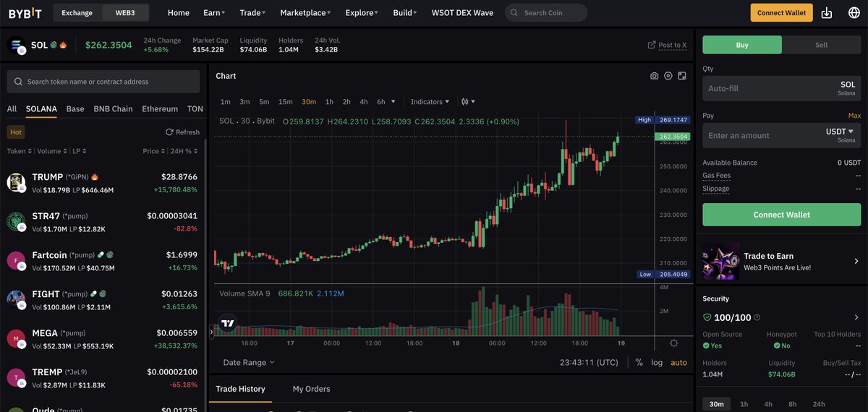Viewport: 868px width, 412px height.
Task: Select the Sell toggle
Action: pyautogui.click(x=822, y=45)
